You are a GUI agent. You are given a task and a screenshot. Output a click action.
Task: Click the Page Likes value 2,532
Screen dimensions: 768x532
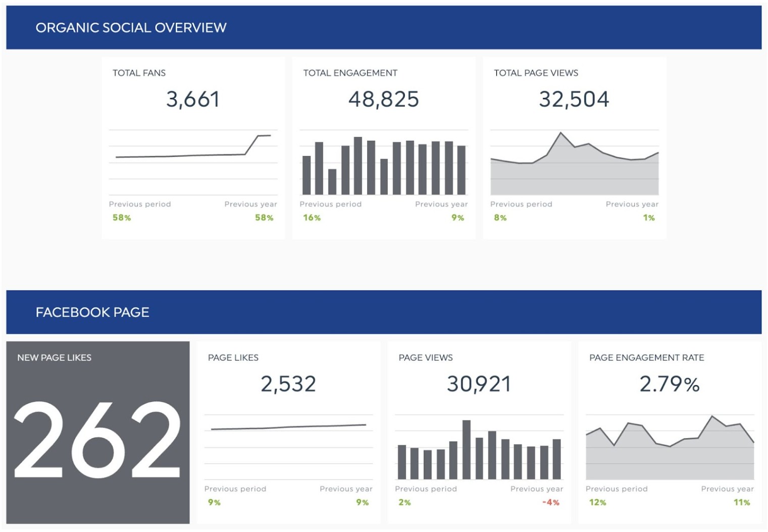(288, 384)
